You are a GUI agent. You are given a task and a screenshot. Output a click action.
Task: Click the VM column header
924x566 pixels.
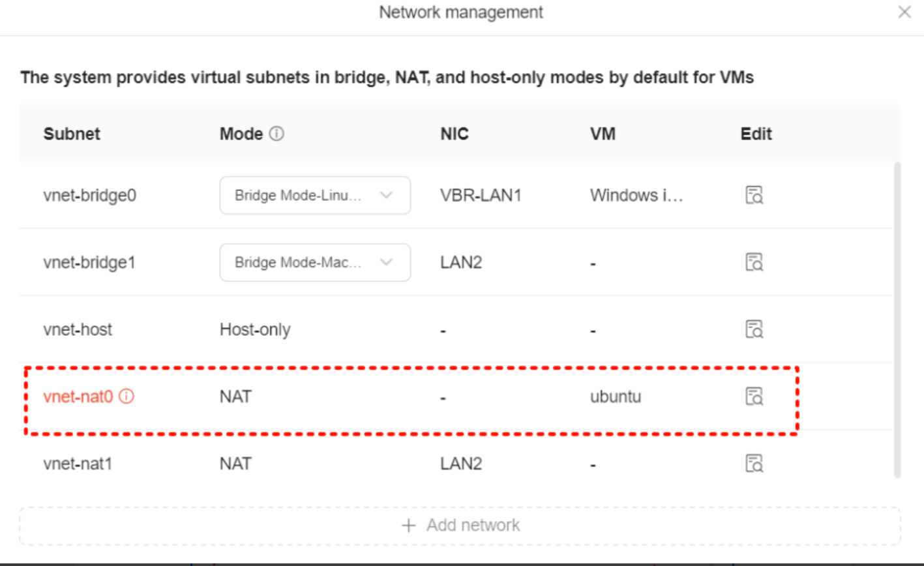point(603,134)
